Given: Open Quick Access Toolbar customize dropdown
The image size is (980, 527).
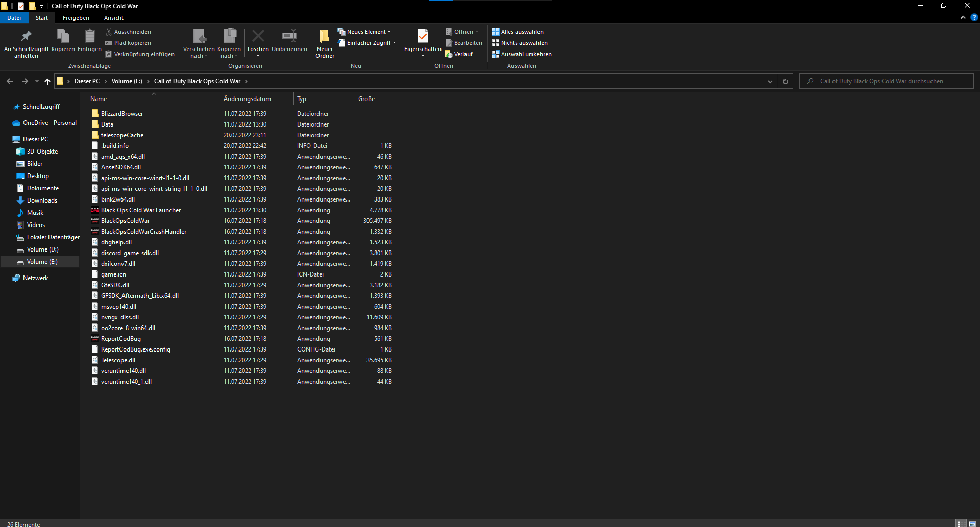Looking at the screenshot, I should (41, 6).
